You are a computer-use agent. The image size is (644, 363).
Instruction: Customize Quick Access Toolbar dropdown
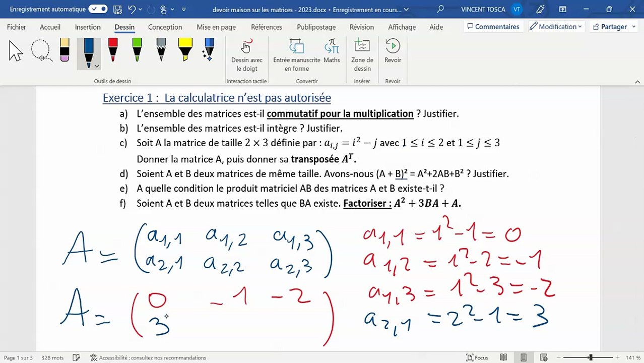point(183,10)
